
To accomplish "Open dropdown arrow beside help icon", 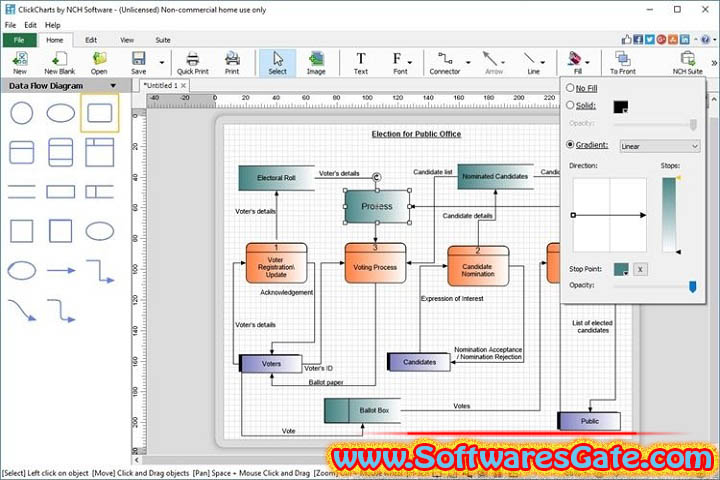I will 714,40.
